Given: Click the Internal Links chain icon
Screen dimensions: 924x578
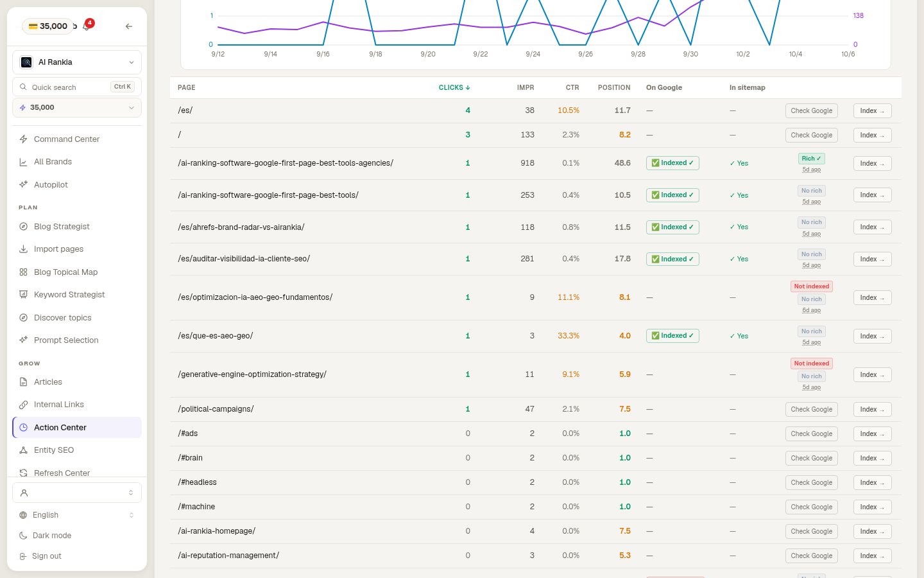Looking at the screenshot, I should click(23, 405).
